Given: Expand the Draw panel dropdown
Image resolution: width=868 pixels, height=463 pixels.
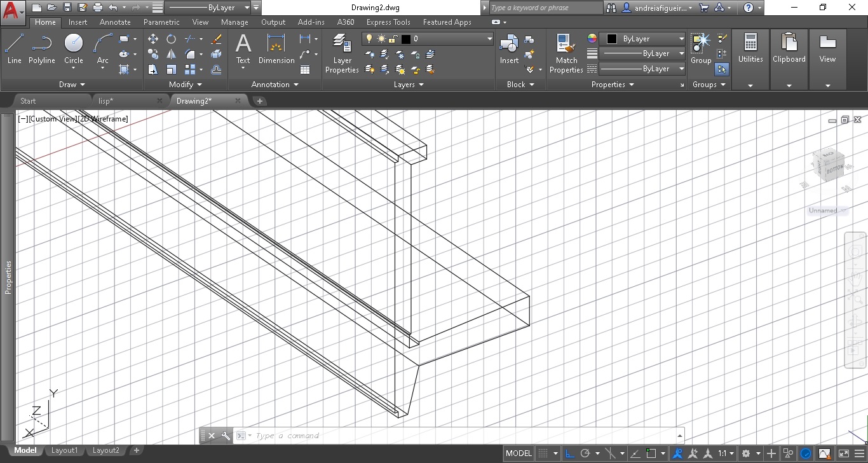Looking at the screenshot, I should pos(72,85).
